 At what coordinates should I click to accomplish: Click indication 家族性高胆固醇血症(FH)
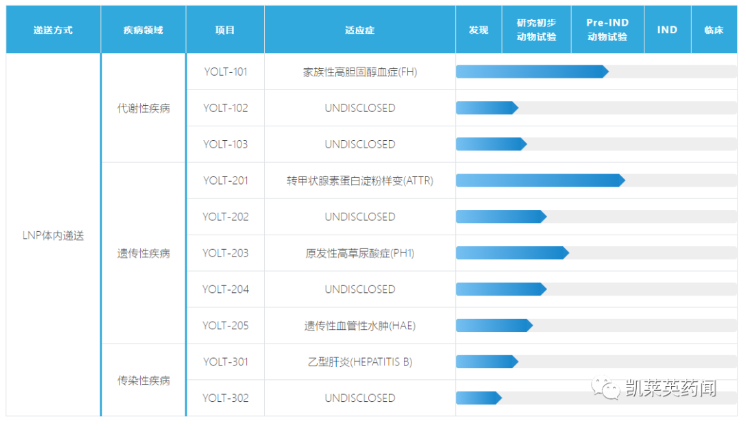point(360,72)
